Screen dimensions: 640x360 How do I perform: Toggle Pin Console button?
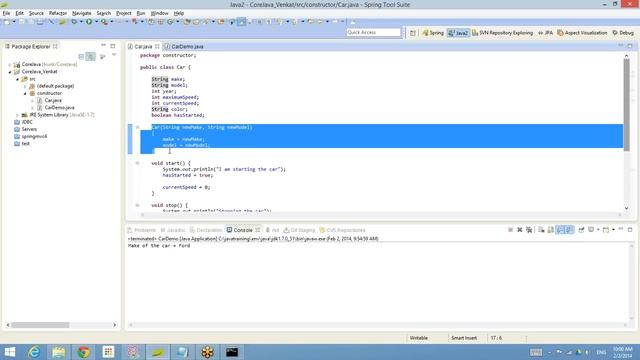[x=581, y=230]
